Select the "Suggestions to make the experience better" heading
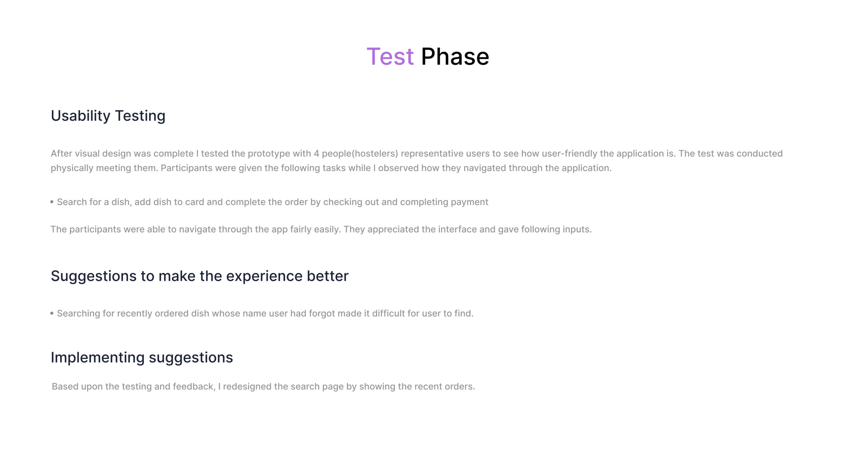The width and height of the screenshot is (868, 460). point(199,276)
